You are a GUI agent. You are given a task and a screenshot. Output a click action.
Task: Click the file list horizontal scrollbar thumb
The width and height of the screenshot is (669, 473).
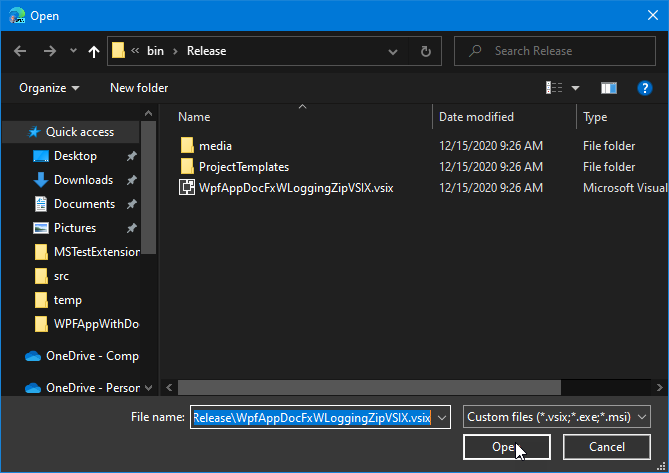(369, 388)
